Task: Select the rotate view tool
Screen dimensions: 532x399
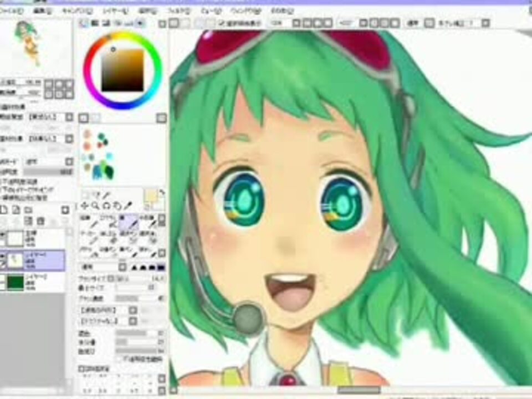Action: pyautogui.click(x=106, y=206)
